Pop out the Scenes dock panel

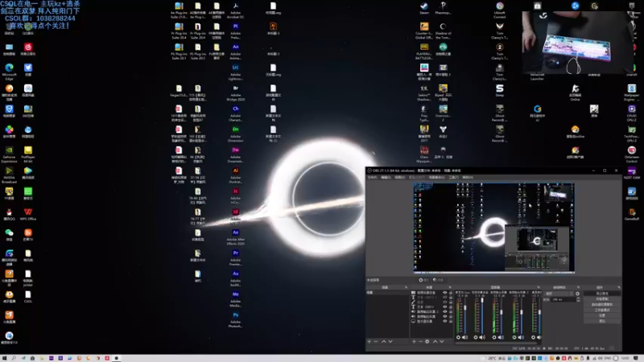pos(407,287)
